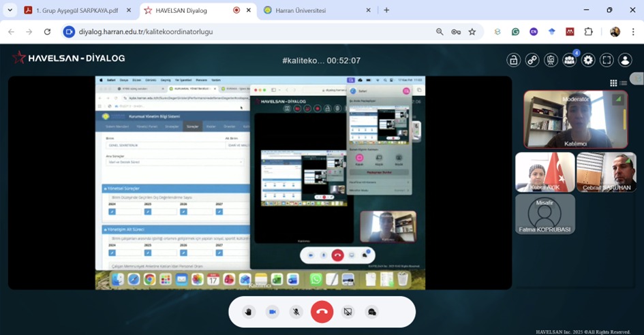
Task: Switch participants to list view
Action: click(x=623, y=83)
